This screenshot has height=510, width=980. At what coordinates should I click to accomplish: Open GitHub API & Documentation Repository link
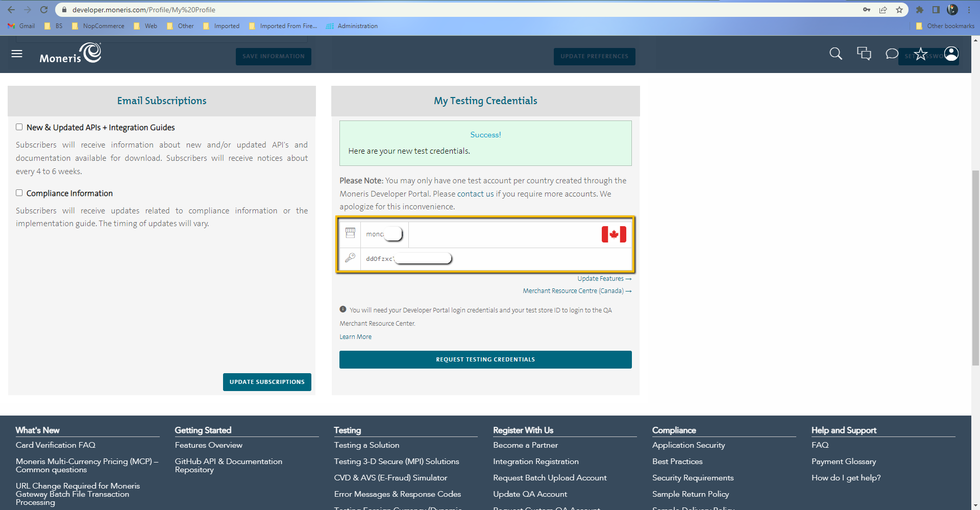coord(229,466)
